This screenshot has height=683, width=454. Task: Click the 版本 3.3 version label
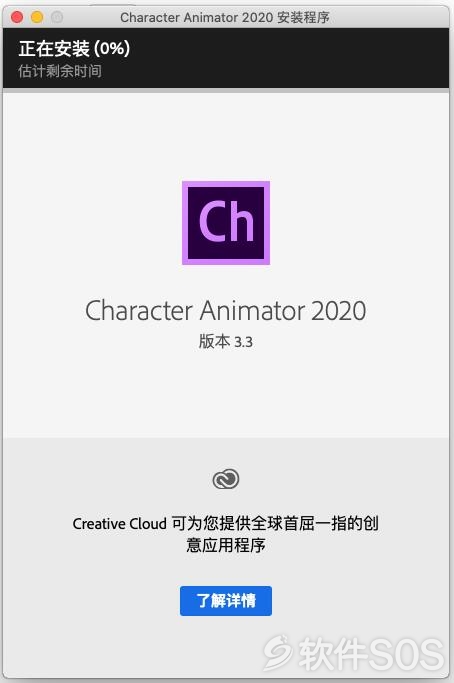pyautogui.click(x=226, y=342)
